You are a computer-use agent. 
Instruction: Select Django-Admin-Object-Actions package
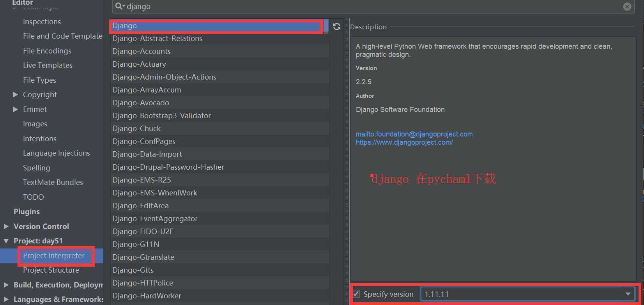[x=219, y=77]
